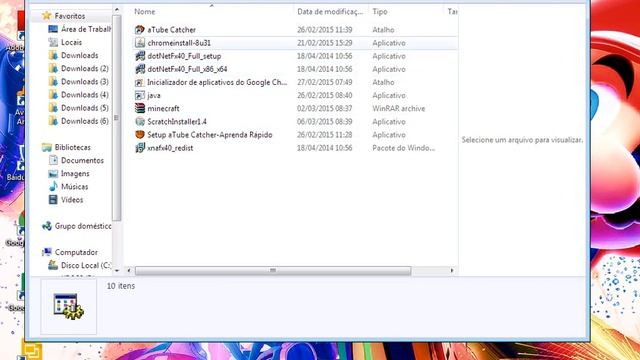
Task: Click the Bibliotecas sidebar icon
Action: 47,147
